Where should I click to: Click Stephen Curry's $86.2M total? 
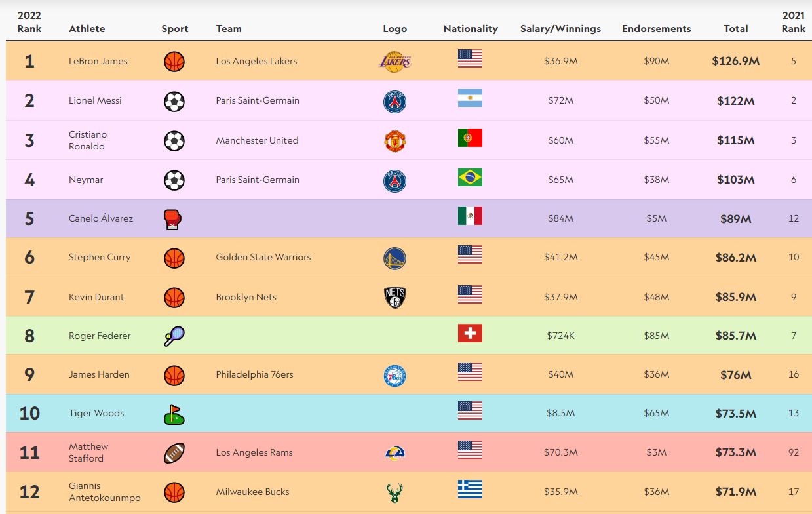pyautogui.click(x=735, y=258)
